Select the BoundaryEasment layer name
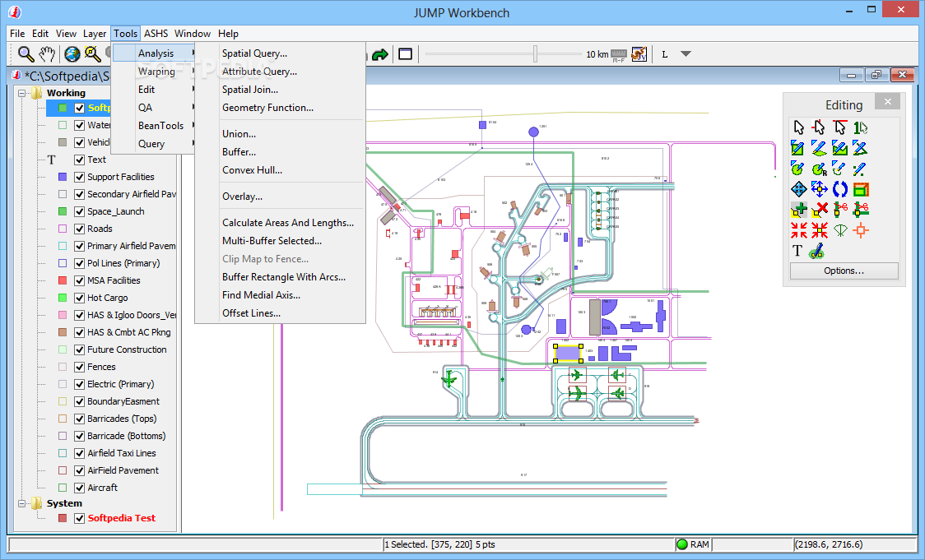The height and width of the screenshot is (560, 925). [123, 401]
